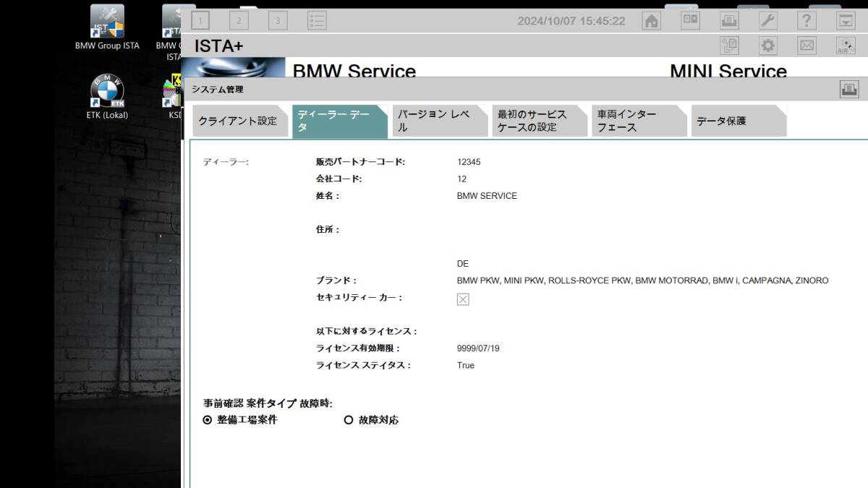Select 故障対応 radio button

point(349,419)
